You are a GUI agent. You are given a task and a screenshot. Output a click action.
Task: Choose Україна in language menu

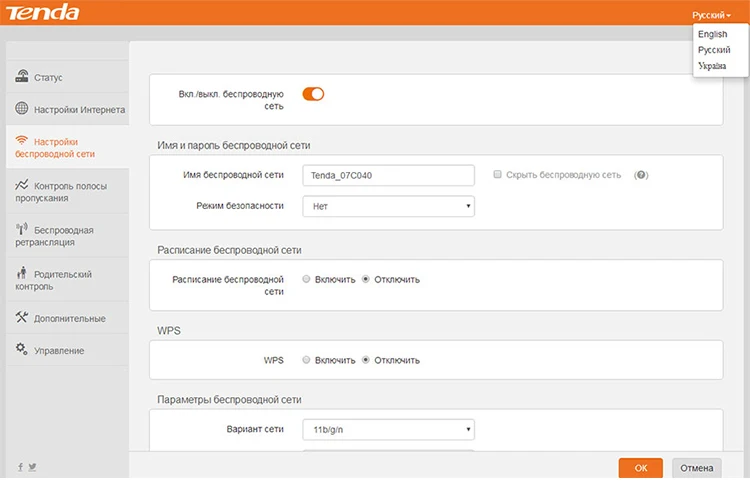[x=712, y=66]
